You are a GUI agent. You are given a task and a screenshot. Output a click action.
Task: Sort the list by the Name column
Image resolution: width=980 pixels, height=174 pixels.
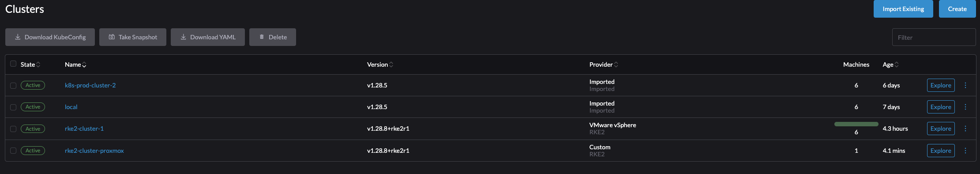(x=75, y=64)
